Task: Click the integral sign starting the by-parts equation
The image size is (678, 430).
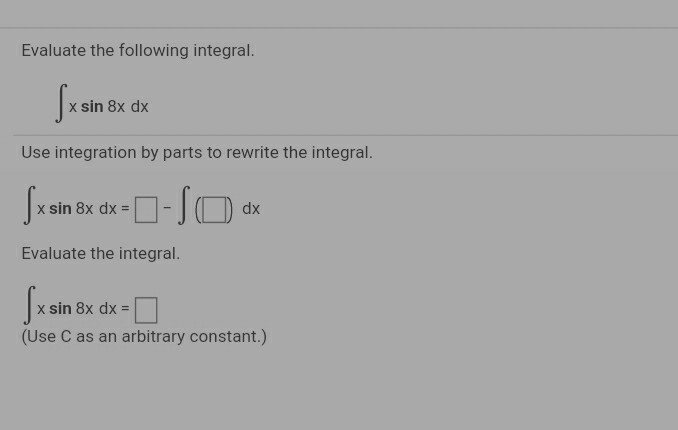Action: 29,206
